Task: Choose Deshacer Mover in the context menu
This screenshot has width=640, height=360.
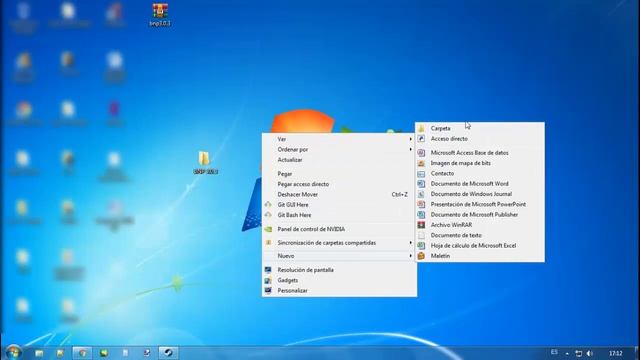Action: point(339,195)
